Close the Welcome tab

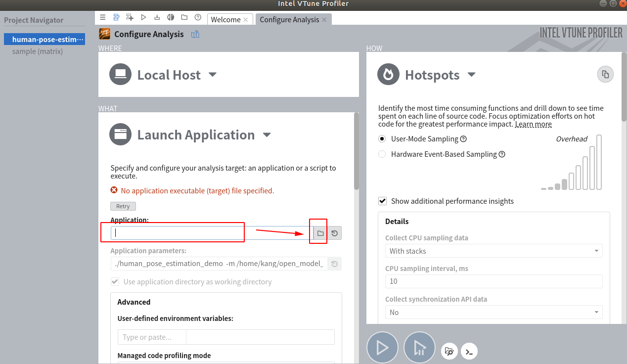point(246,20)
